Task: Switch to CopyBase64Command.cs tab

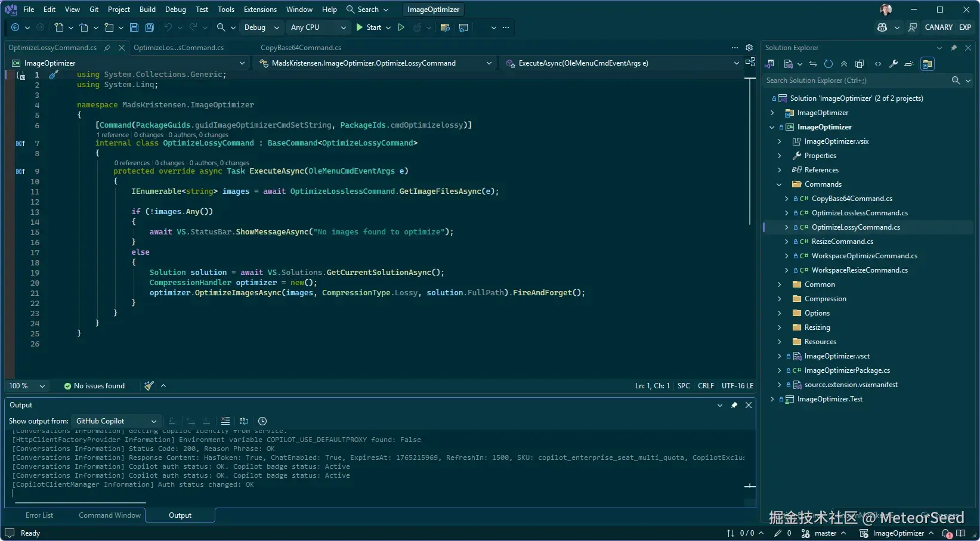Action: point(301,48)
